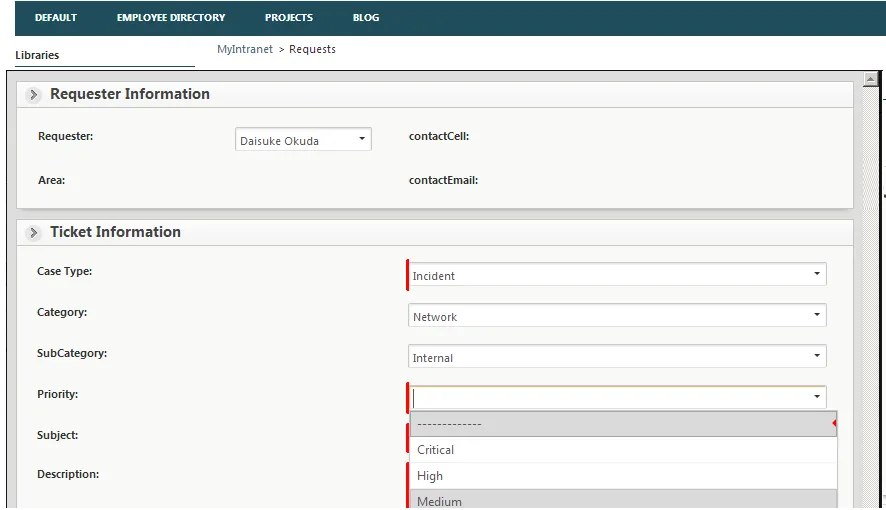Click the Area label
Screen dimensions: 886x510
tap(51, 181)
